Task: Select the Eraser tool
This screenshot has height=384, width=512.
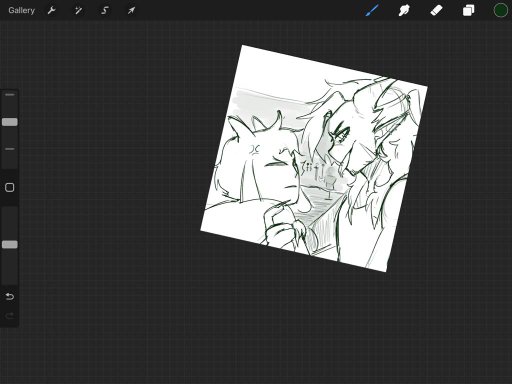Action: tap(436, 10)
